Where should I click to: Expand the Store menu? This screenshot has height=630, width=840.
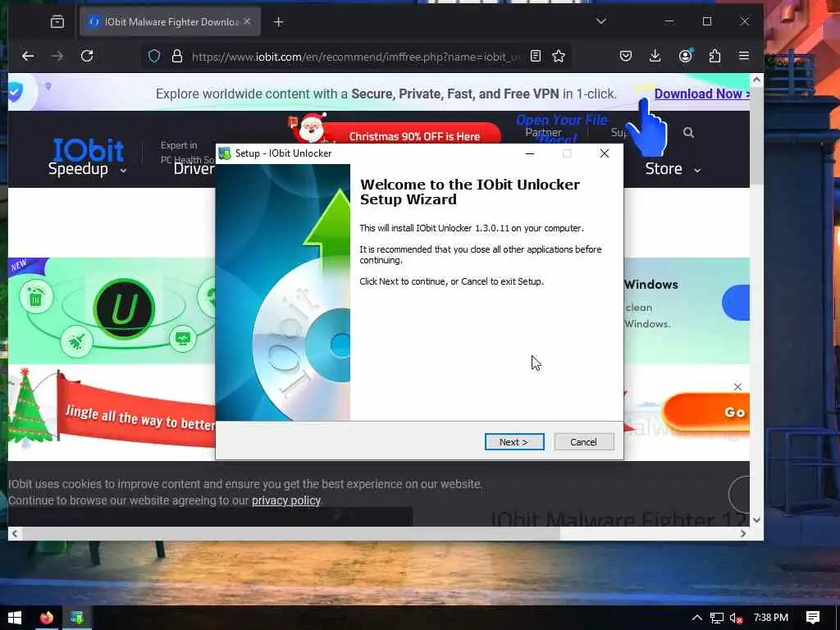(x=673, y=169)
